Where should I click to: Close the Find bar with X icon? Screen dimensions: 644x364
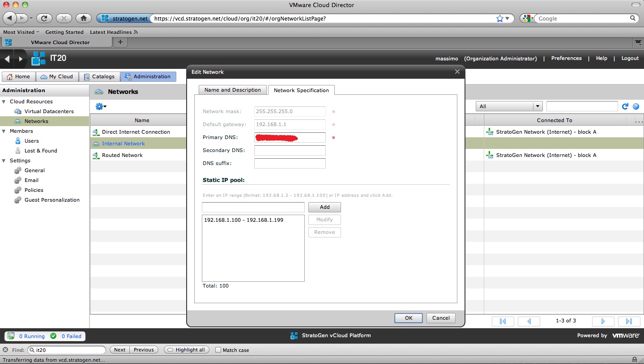pos(5,350)
